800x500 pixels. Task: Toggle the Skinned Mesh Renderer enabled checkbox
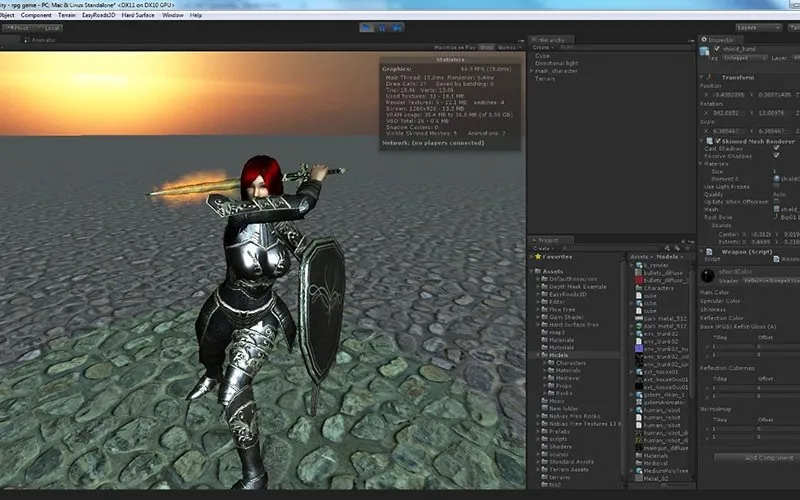[x=718, y=141]
